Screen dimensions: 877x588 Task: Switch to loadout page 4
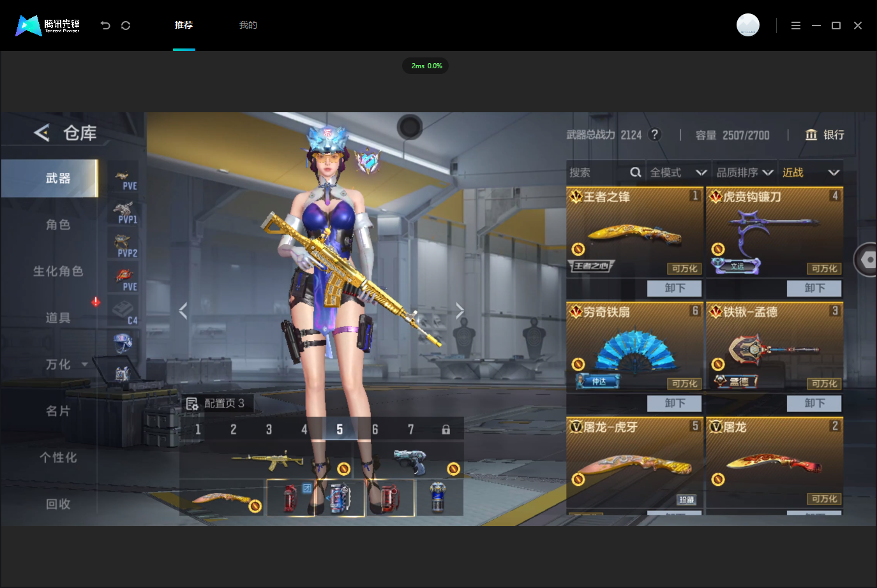pyautogui.click(x=304, y=429)
